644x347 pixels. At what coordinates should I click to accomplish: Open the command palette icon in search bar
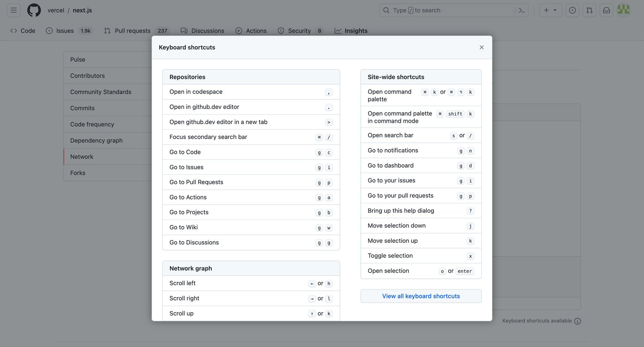pos(521,10)
